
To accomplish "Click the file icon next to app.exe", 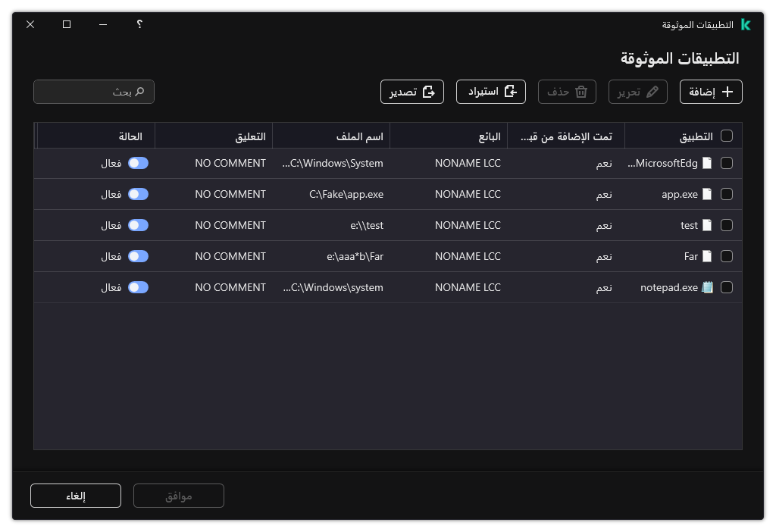I will coord(707,194).
